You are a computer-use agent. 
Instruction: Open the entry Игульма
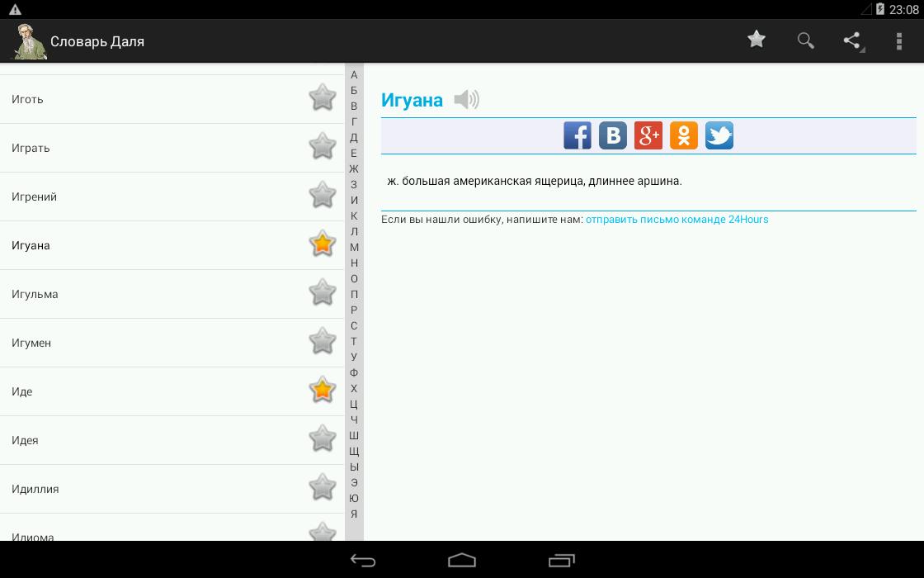coord(172,294)
